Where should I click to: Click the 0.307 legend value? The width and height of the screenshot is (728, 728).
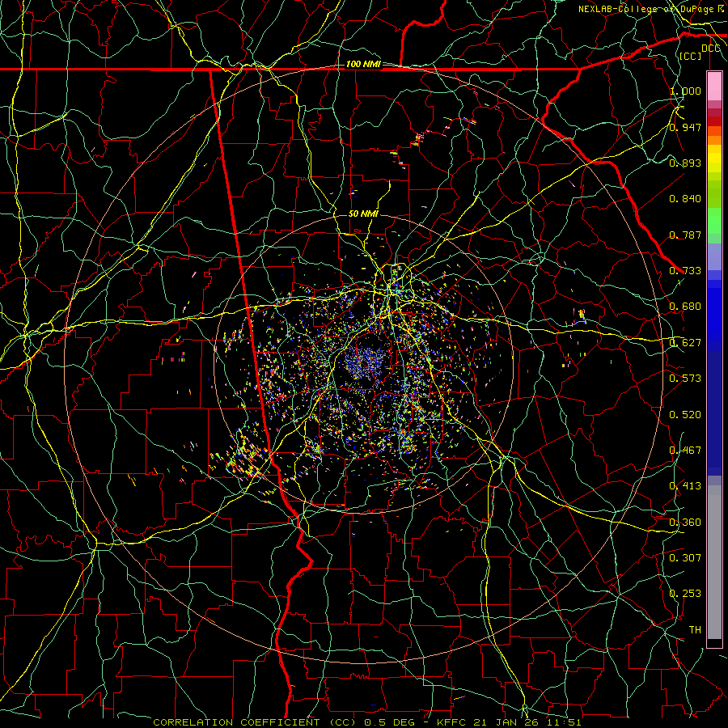685,557
